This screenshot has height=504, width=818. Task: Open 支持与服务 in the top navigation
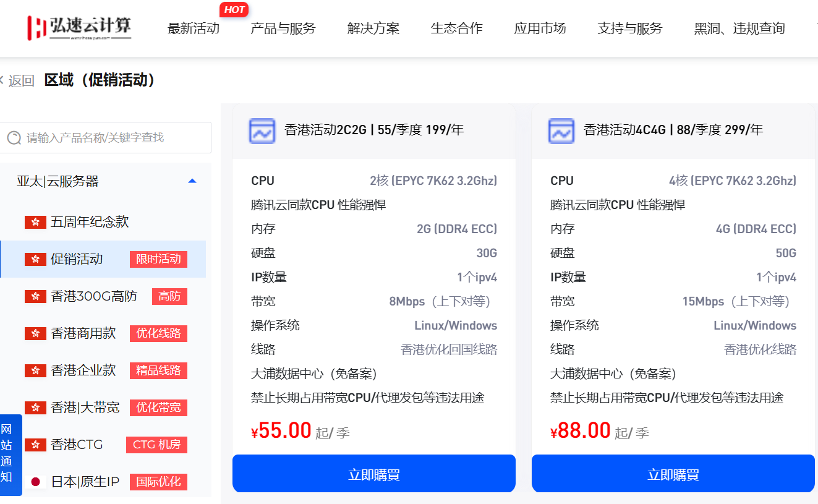(630, 28)
